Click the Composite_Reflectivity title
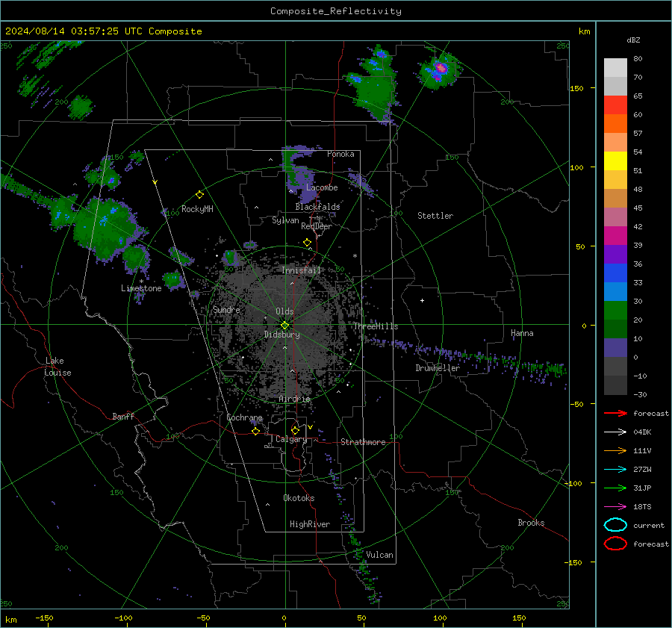Viewport: 672px width, 628px height. click(336, 11)
